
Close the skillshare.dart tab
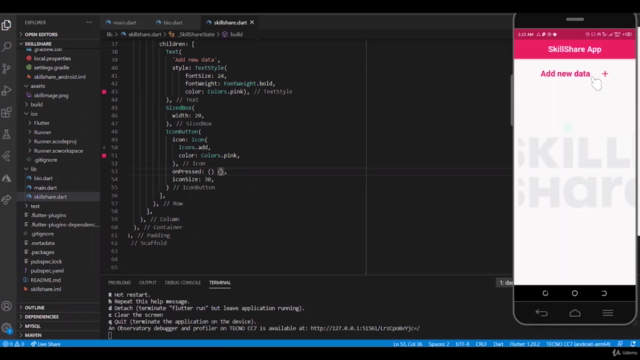[x=252, y=22]
